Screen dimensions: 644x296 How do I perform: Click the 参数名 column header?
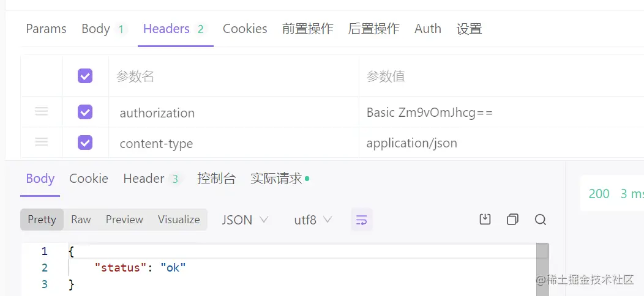click(x=135, y=76)
